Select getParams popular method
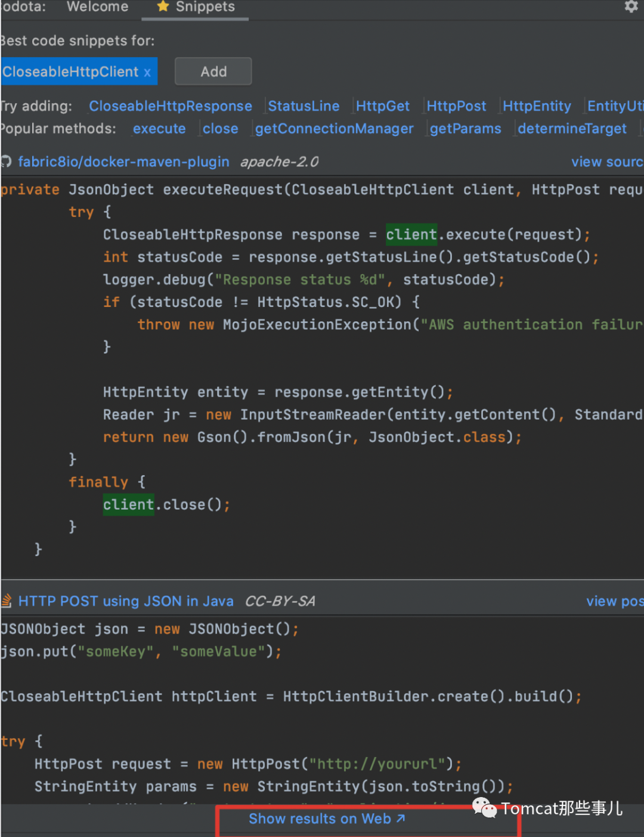 click(466, 129)
